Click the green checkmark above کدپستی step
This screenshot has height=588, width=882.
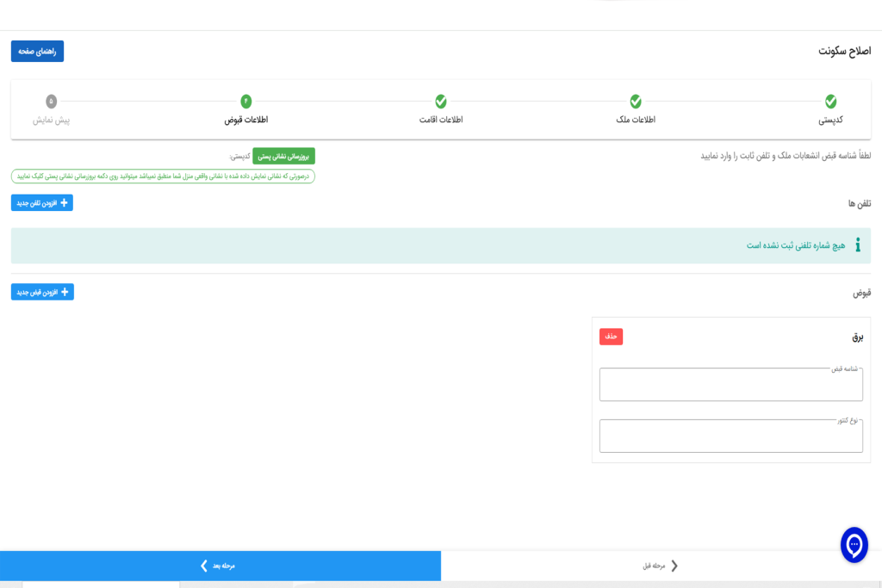point(830,102)
